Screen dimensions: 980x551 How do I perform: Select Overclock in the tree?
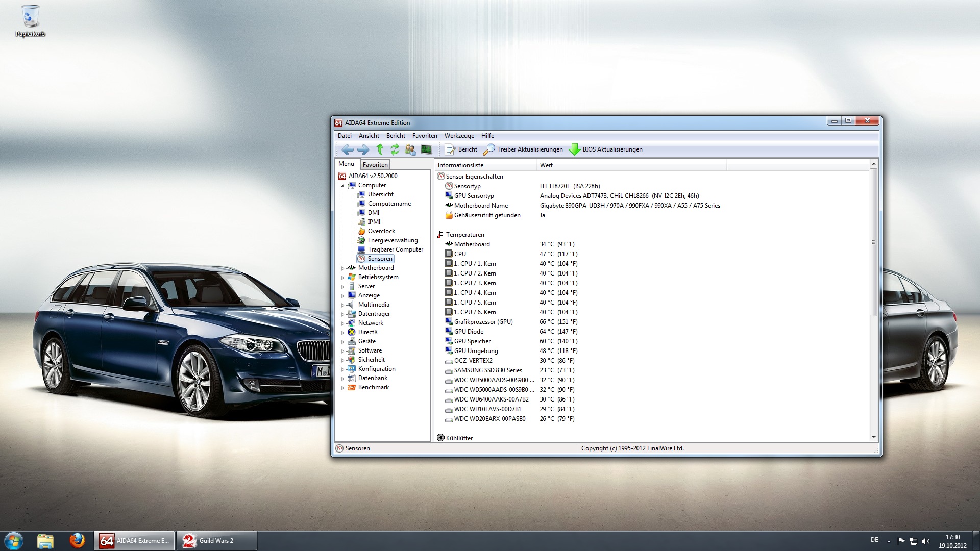[381, 231]
